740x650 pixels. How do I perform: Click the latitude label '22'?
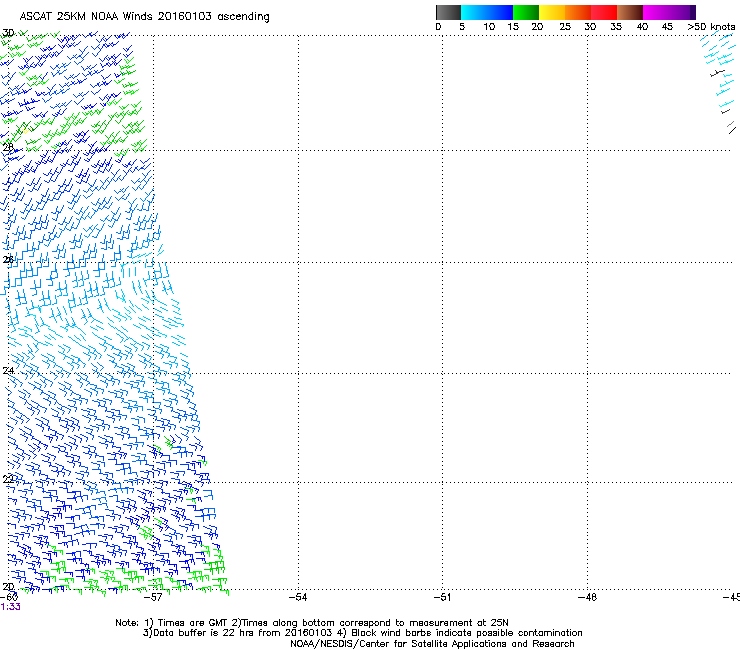8,480
